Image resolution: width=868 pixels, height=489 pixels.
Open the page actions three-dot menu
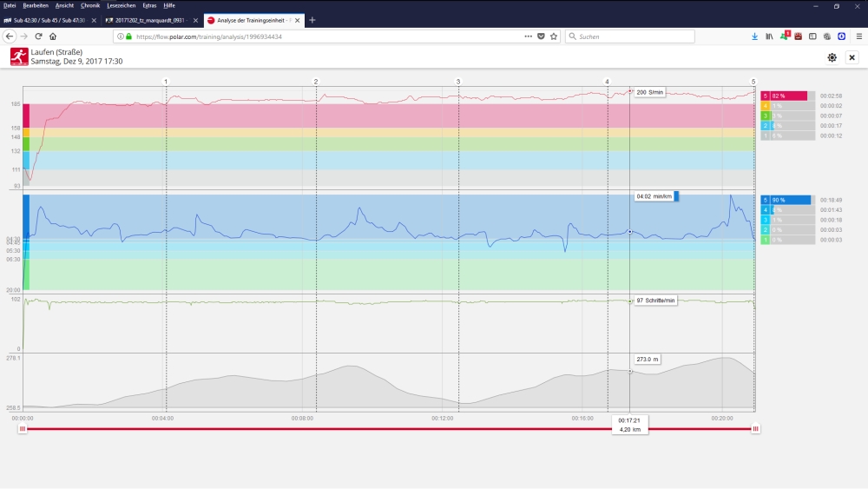click(x=529, y=36)
